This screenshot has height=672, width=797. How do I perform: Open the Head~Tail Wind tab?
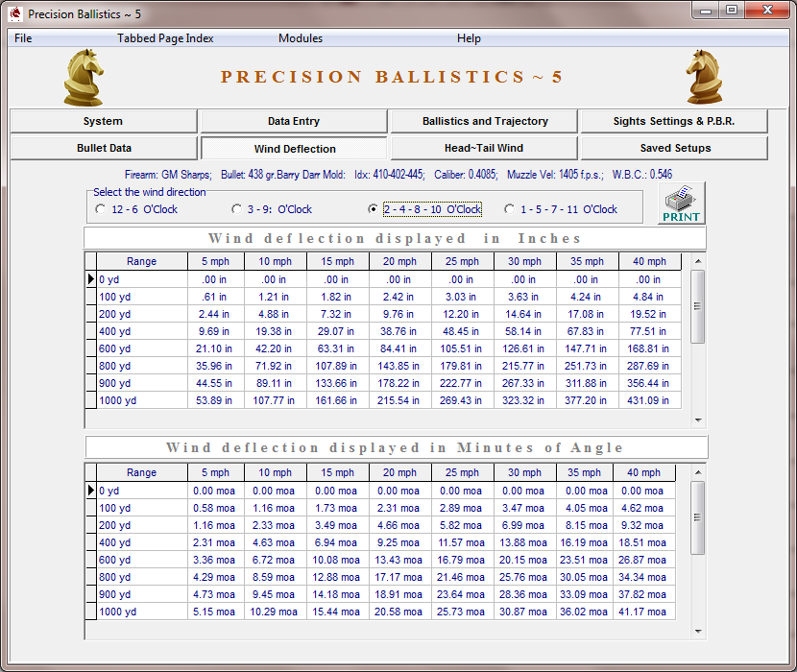coord(484,148)
